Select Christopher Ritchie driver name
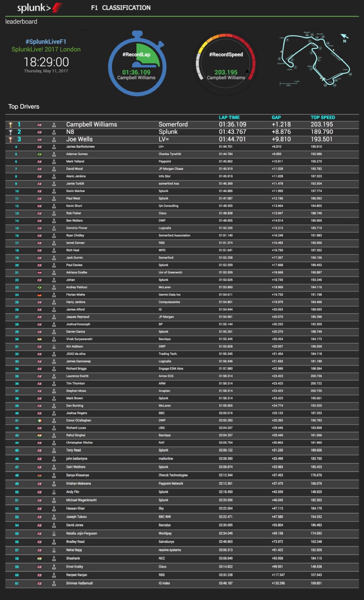The height and width of the screenshot is (600, 364). tap(79, 443)
